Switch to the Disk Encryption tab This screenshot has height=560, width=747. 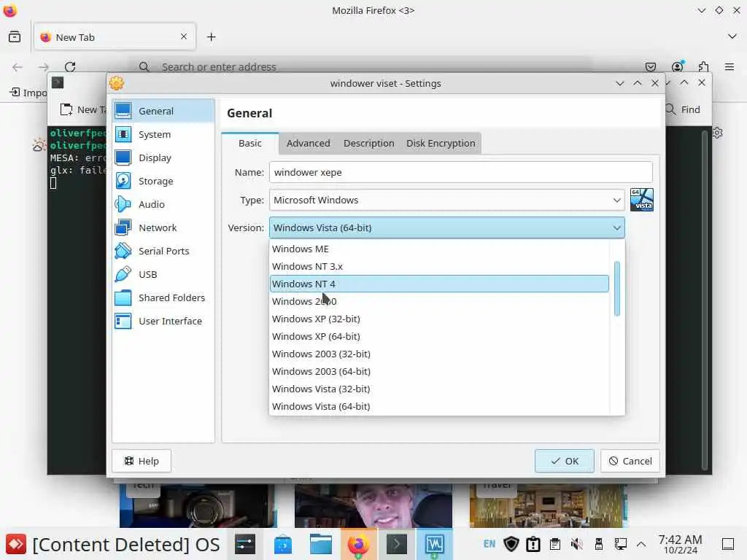coord(441,144)
